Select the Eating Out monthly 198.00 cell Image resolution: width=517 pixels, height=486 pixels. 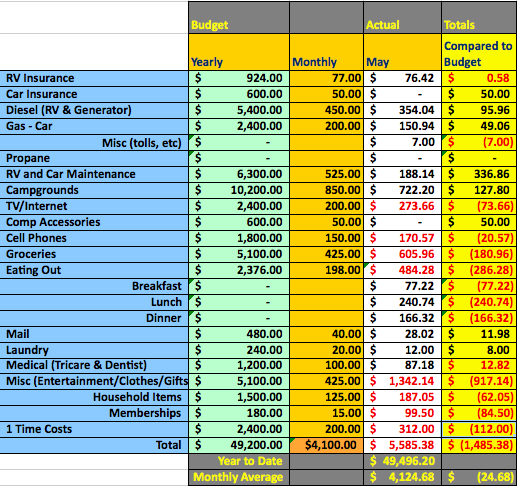pos(326,270)
